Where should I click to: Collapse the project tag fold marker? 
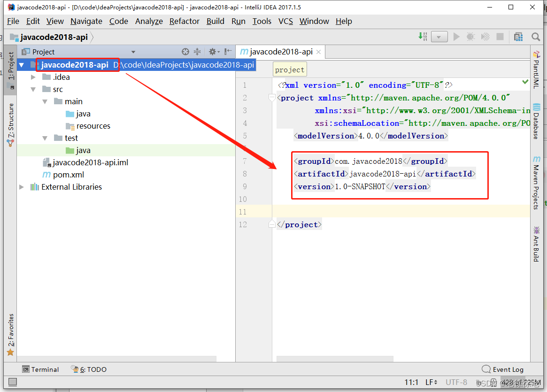(x=272, y=98)
